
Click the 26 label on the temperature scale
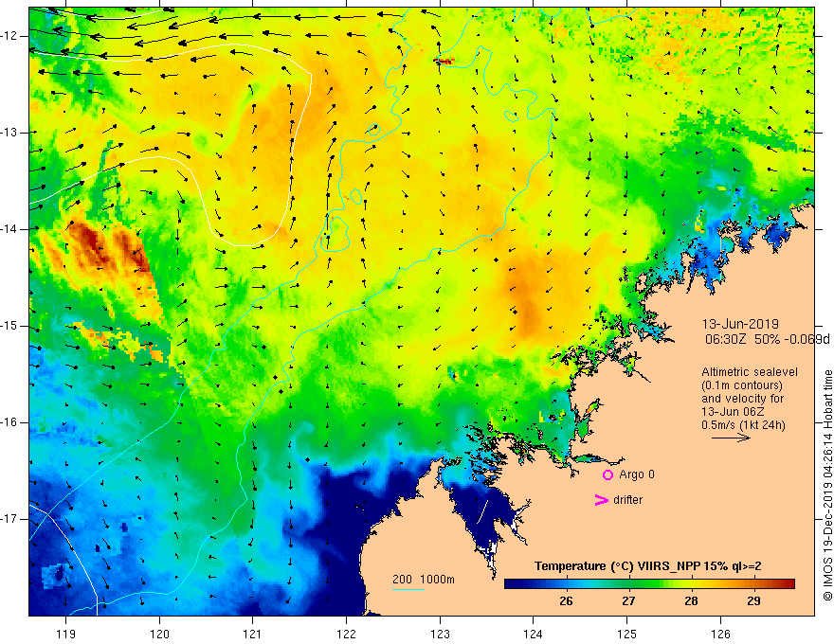coord(567,601)
